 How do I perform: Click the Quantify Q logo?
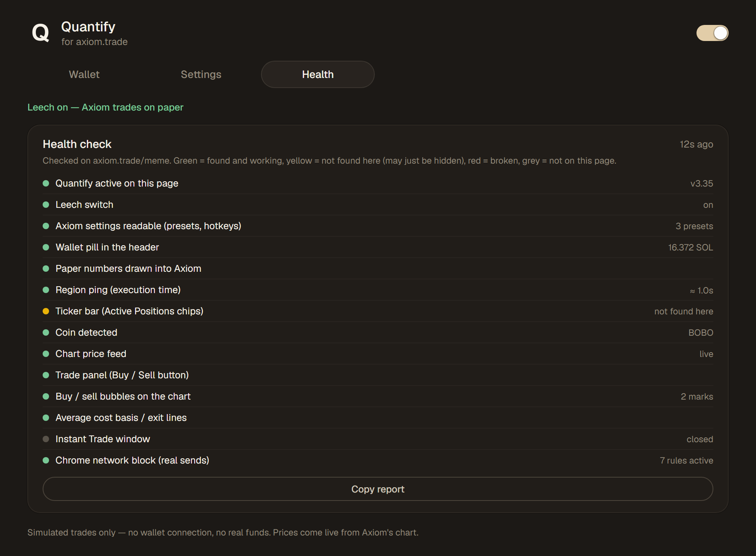tap(41, 33)
